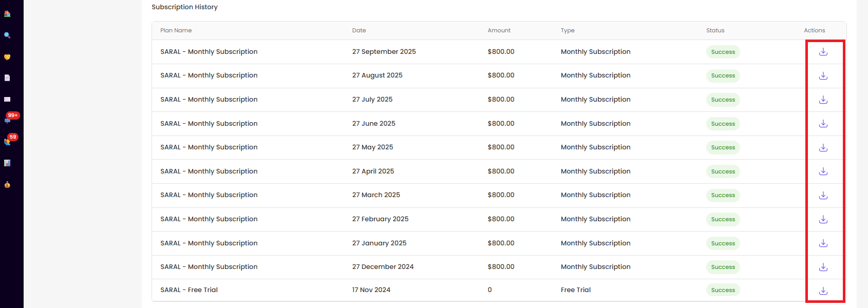The height and width of the screenshot is (308, 868).
Task: Click the Success status for 27 February 2025
Action: 723,219
